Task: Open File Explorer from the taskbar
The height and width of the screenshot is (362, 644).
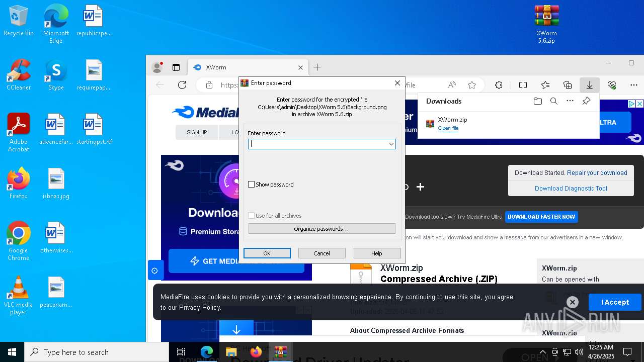Action: 231,352
